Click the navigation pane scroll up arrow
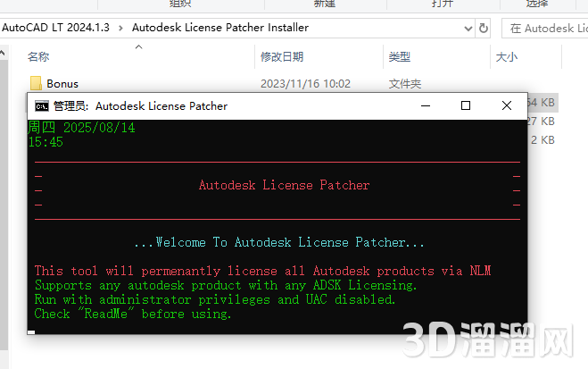This screenshot has width=588, height=369. click(x=3, y=53)
